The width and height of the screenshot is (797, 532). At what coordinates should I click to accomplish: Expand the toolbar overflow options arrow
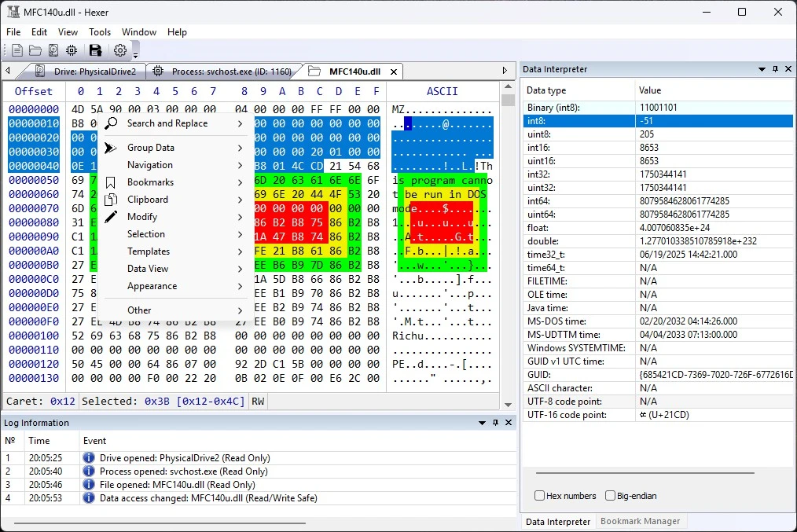pyautogui.click(x=136, y=55)
